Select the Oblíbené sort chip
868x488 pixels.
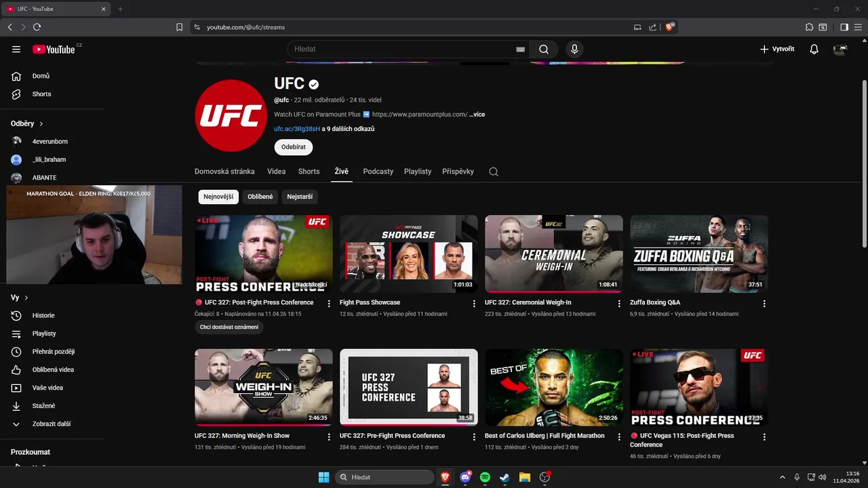pyautogui.click(x=260, y=197)
